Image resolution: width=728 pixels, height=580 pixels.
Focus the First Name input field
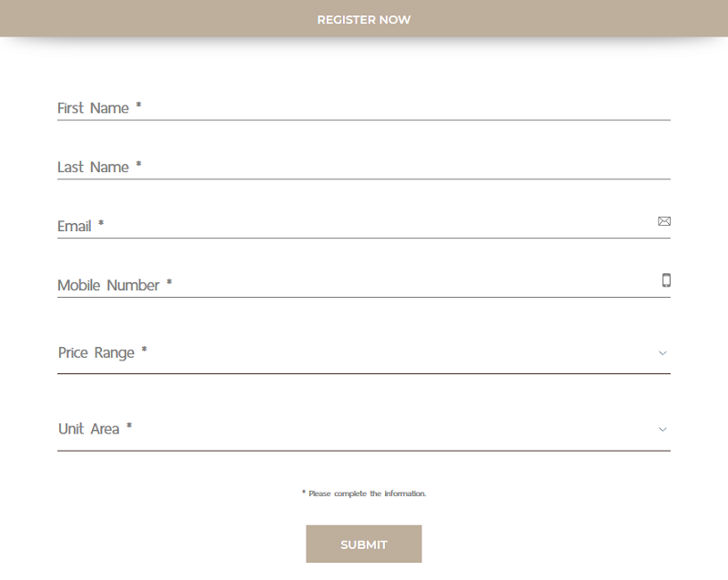pyautogui.click(x=363, y=107)
